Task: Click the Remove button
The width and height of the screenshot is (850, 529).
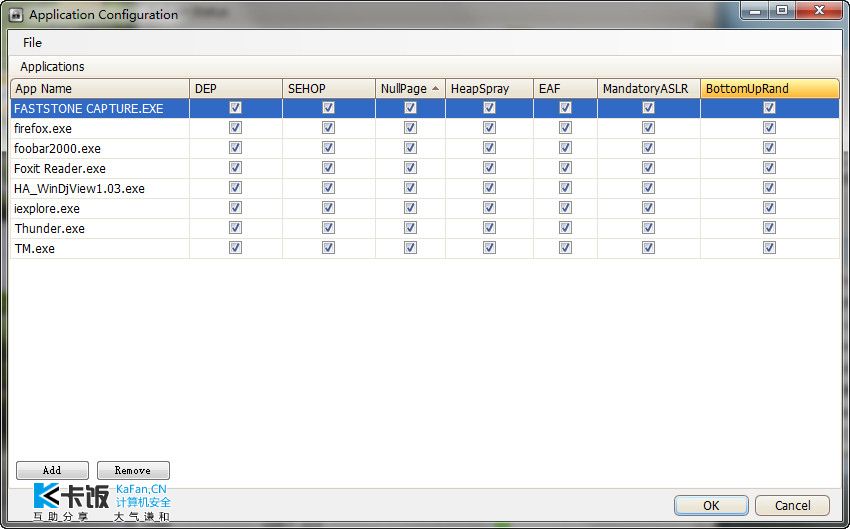Action: point(133,470)
